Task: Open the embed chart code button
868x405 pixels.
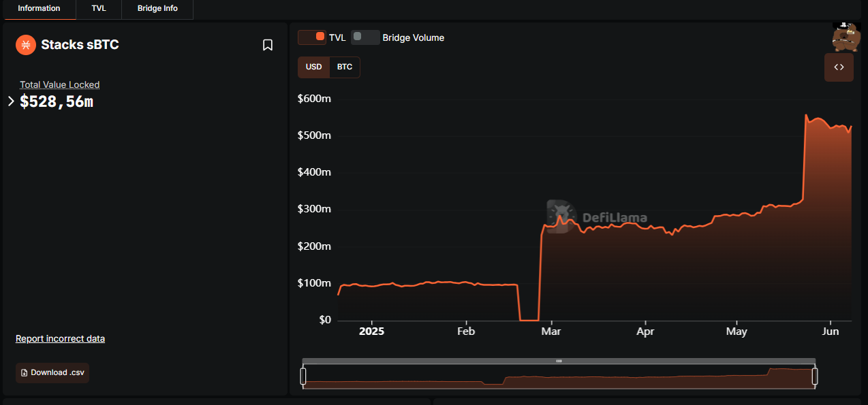Action: tap(839, 67)
